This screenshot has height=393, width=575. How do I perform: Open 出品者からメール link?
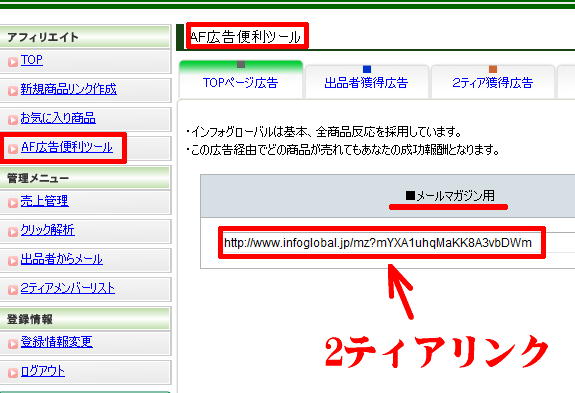pos(62,259)
